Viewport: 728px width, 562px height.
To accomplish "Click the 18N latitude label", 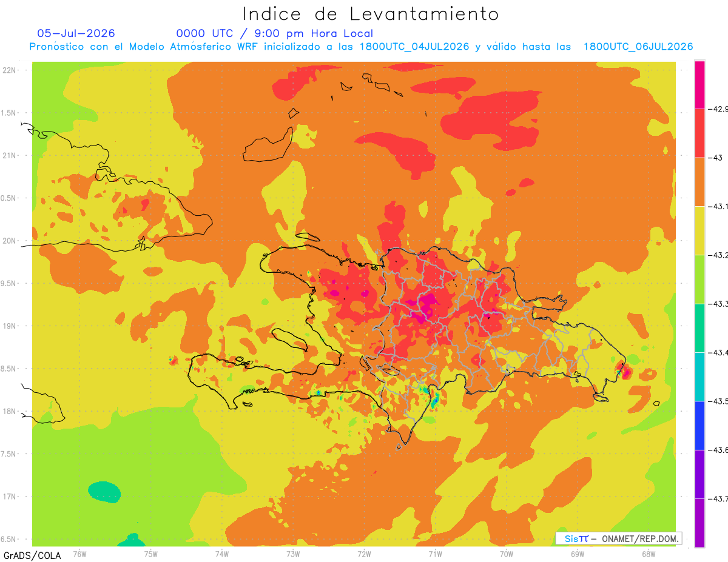I will (10, 411).
